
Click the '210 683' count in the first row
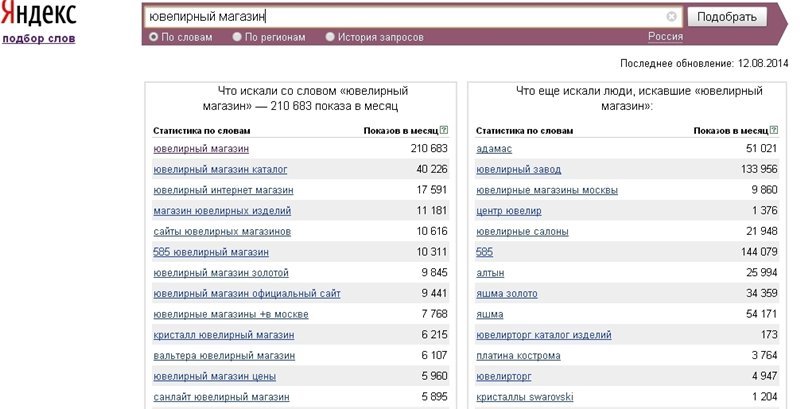point(429,148)
